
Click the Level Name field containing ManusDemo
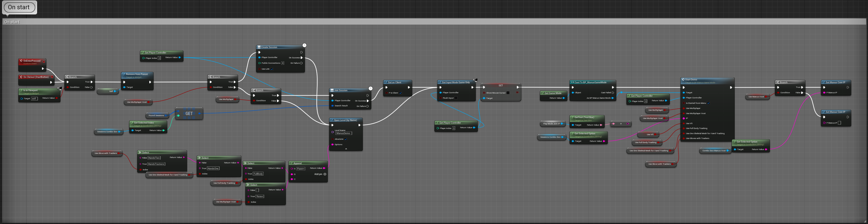(343, 133)
